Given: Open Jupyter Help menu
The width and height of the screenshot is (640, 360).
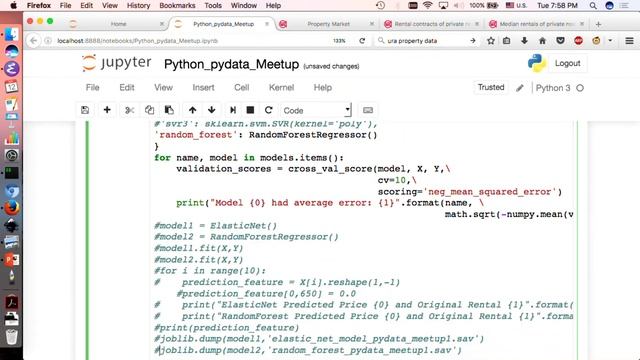Looking at the screenshot, I should [x=322, y=87].
